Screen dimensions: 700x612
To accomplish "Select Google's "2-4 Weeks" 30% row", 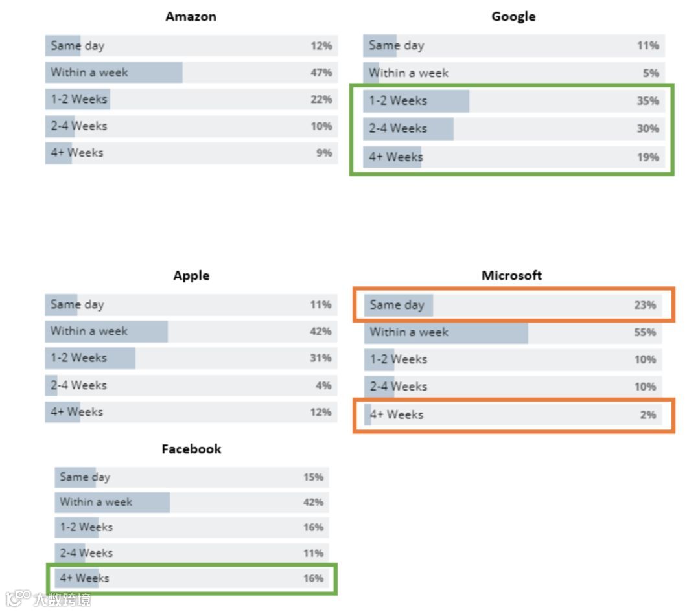I will coord(513,128).
